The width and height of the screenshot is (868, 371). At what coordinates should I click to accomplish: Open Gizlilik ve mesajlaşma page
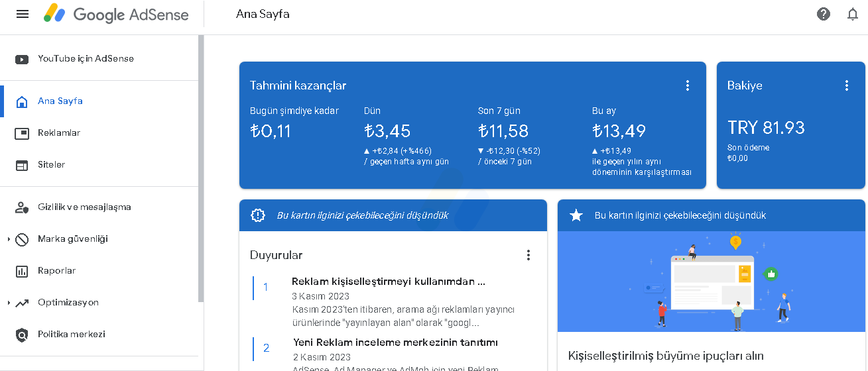[84, 207]
